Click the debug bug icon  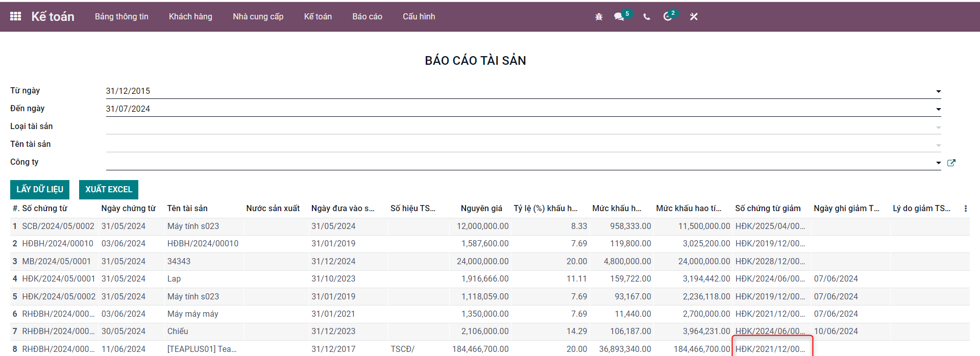tap(599, 17)
